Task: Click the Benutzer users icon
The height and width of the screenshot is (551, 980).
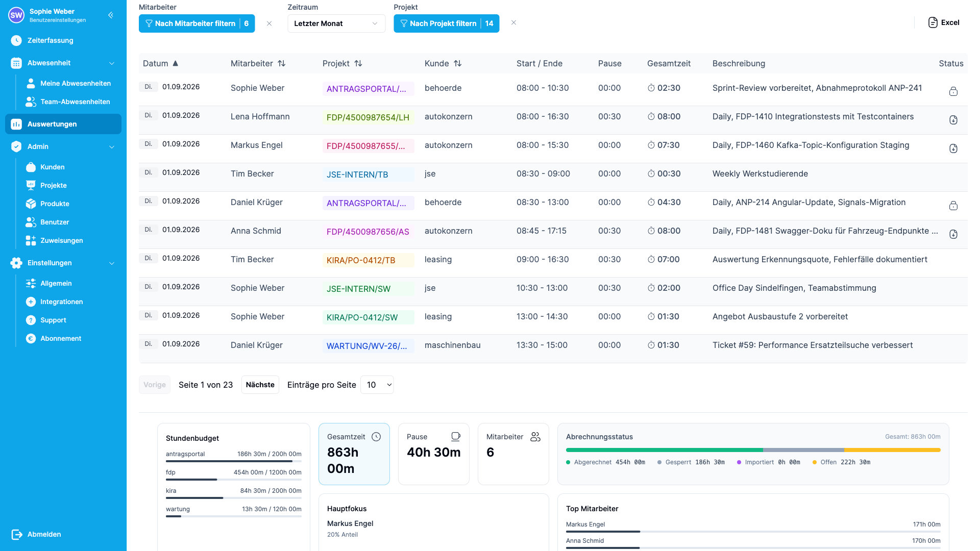Action: (x=31, y=222)
